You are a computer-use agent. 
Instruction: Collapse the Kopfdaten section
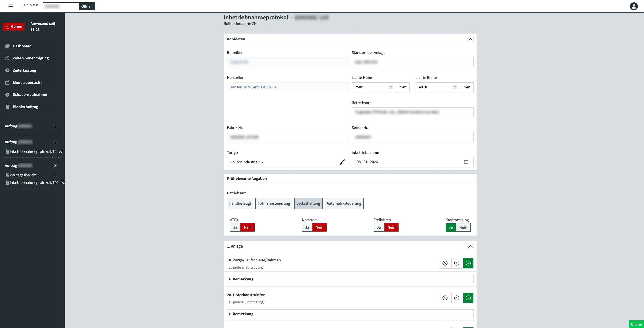470,39
